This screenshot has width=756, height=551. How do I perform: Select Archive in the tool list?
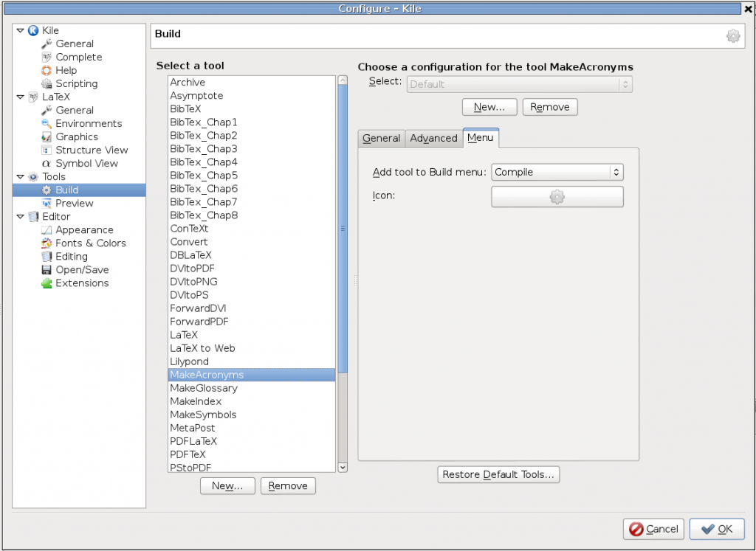[x=251, y=83]
